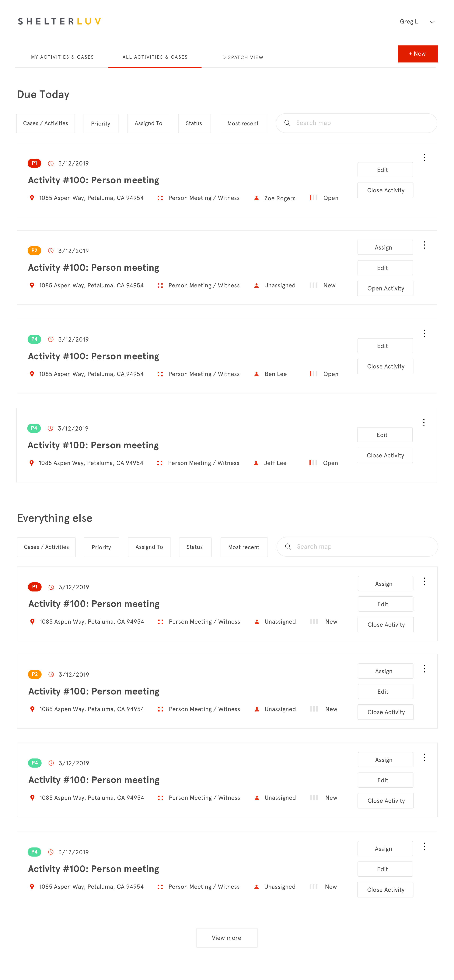Click clock icon on Due Today P2 activity

pos(51,251)
